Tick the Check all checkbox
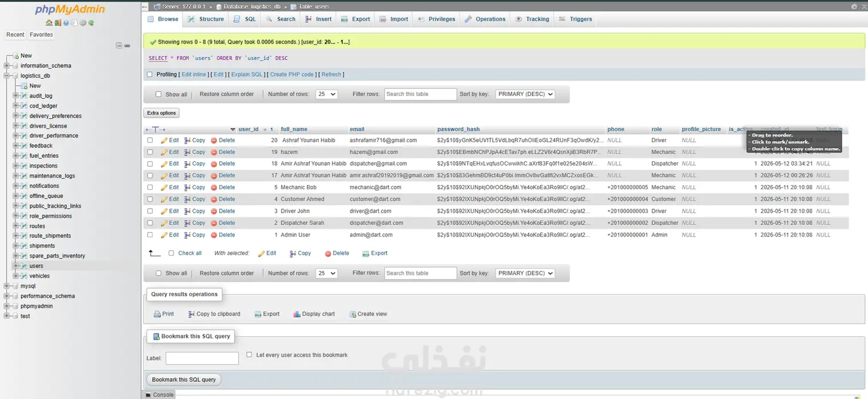The image size is (868, 399). [x=171, y=253]
